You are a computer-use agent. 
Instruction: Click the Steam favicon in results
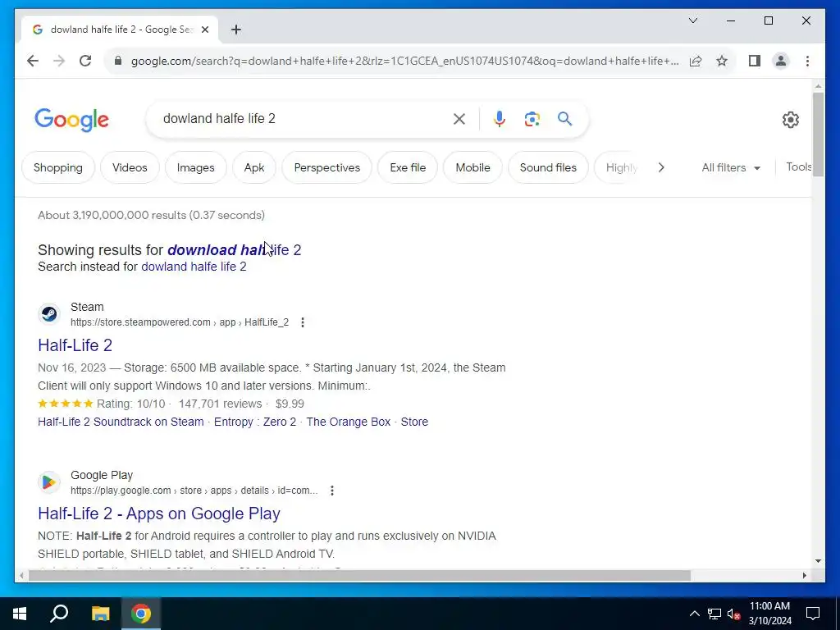point(49,314)
